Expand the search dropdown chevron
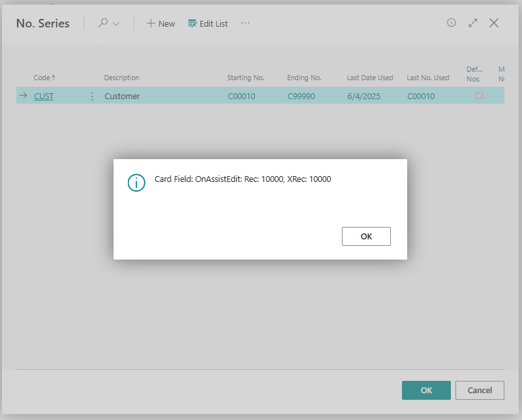522x420 pixels. [117, 23]
